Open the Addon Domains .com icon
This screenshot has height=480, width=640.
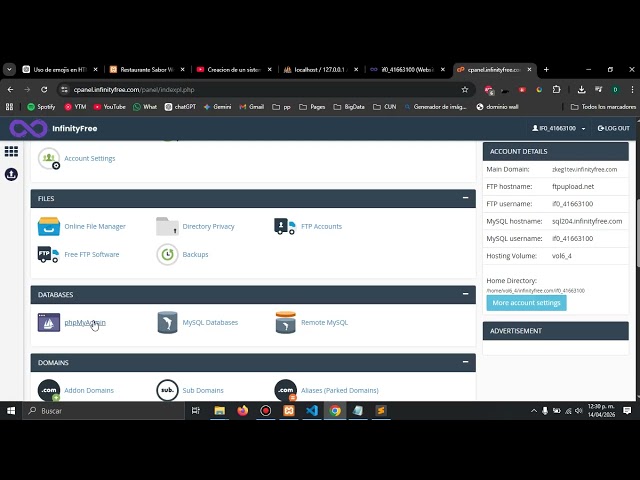(49, 390)
